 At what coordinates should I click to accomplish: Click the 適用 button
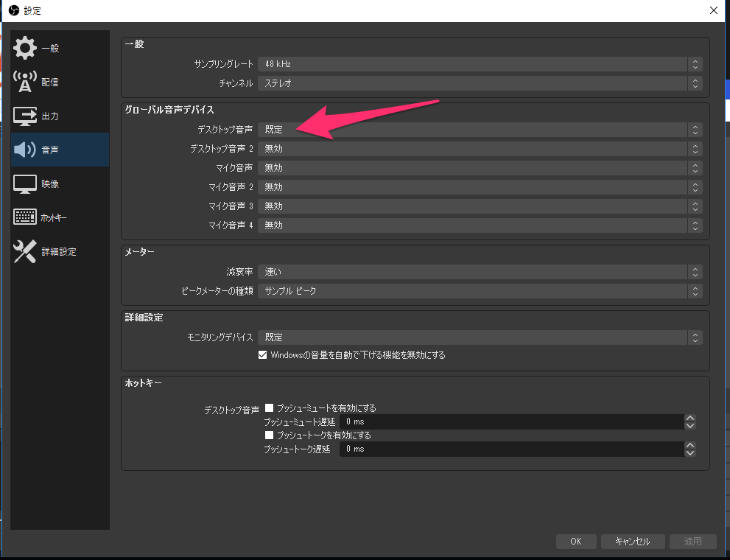click(692, 542)
